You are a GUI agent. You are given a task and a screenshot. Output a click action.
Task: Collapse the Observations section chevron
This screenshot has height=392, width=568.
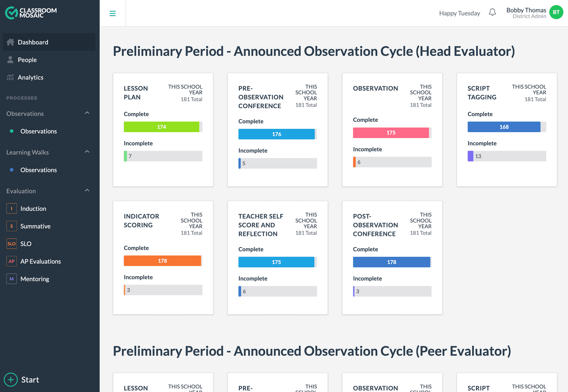(87, 113)
